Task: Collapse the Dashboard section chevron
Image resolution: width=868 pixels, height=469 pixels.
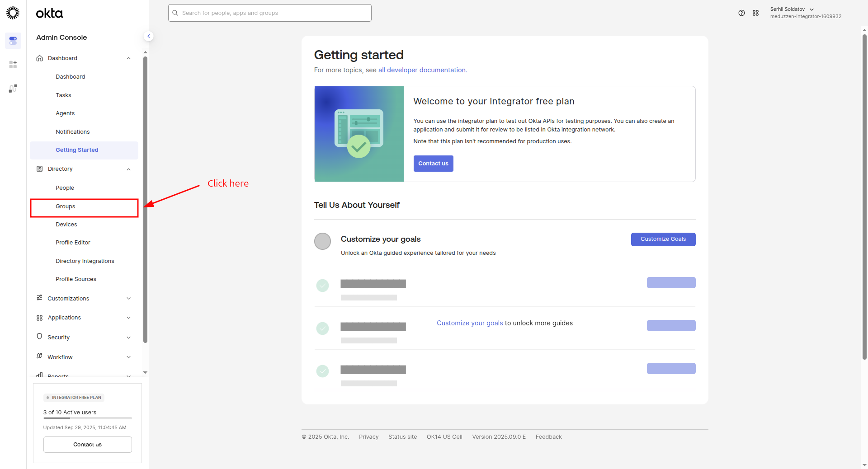Action: [129, 58]
